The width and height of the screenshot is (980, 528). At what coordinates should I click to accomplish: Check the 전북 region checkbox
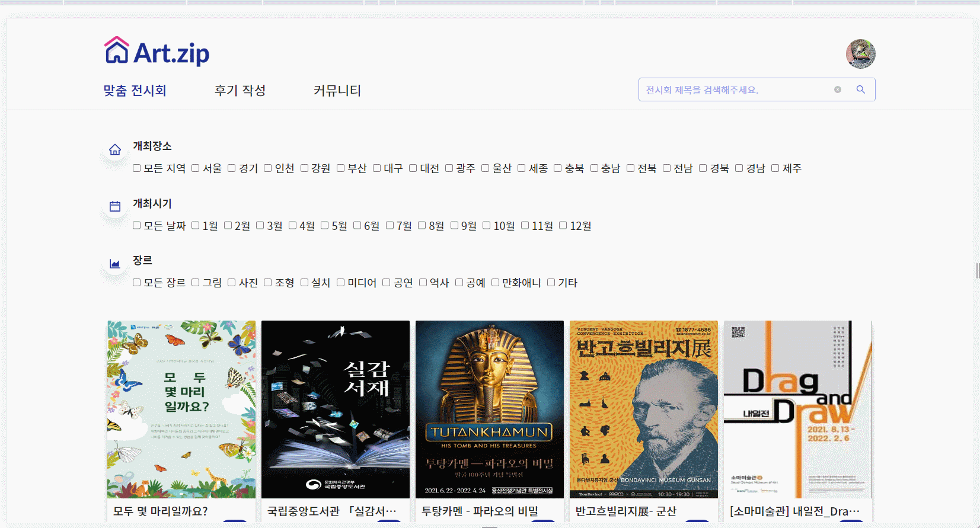(x=631, y=168)
